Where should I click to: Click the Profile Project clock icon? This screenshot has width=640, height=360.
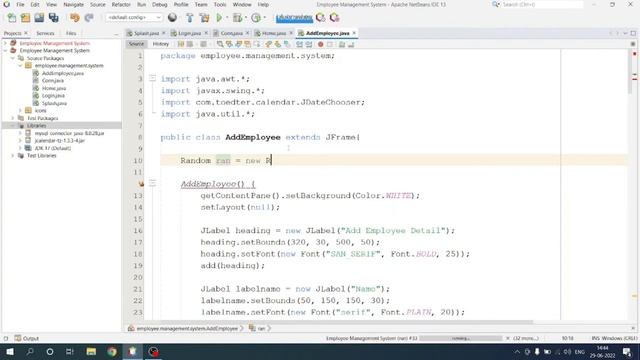pos(256,18)
